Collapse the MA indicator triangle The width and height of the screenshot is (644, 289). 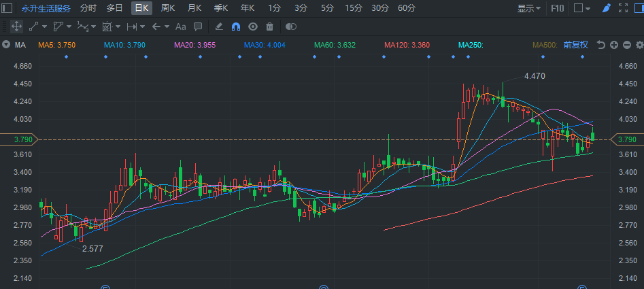point(5,45)
